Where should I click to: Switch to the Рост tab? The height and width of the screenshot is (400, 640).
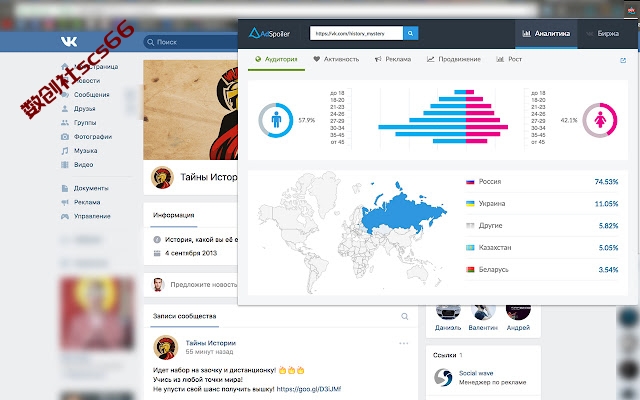(x=509, y=59)
